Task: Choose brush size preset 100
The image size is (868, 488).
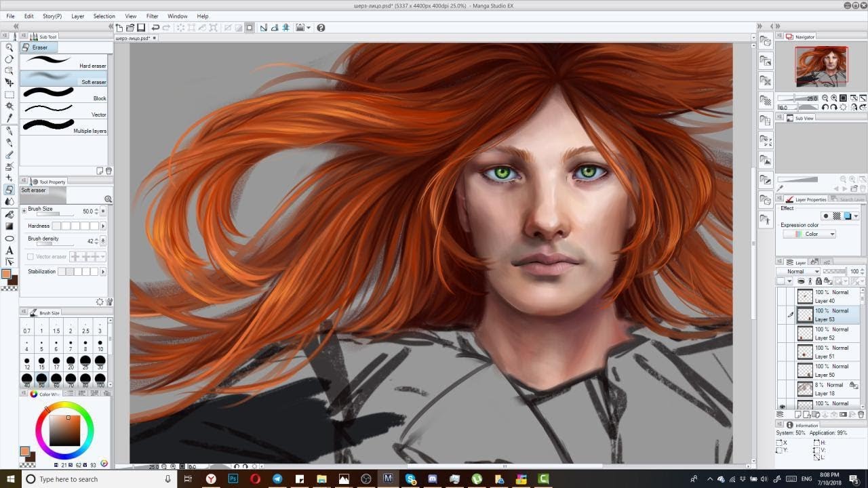Action: (x=100, y=380)
